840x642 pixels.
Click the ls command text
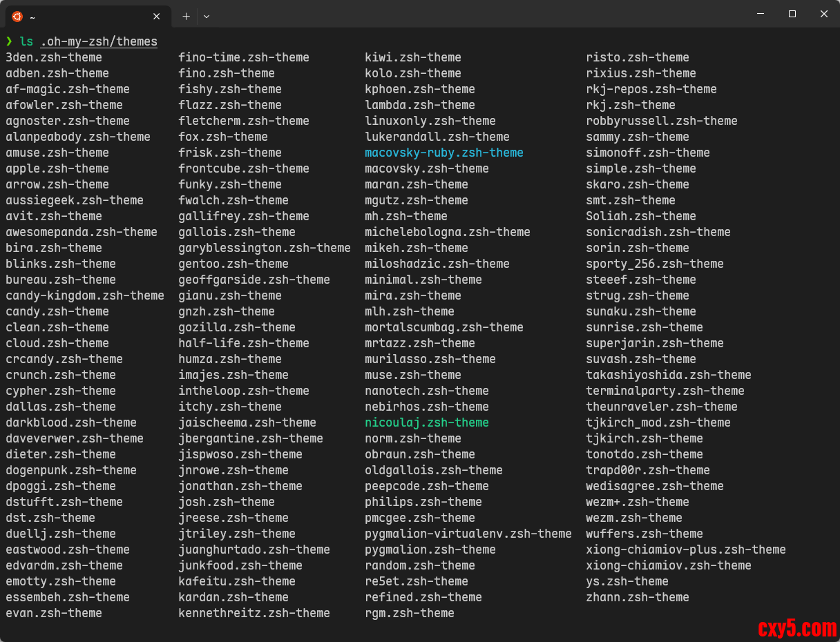(26, 41)
